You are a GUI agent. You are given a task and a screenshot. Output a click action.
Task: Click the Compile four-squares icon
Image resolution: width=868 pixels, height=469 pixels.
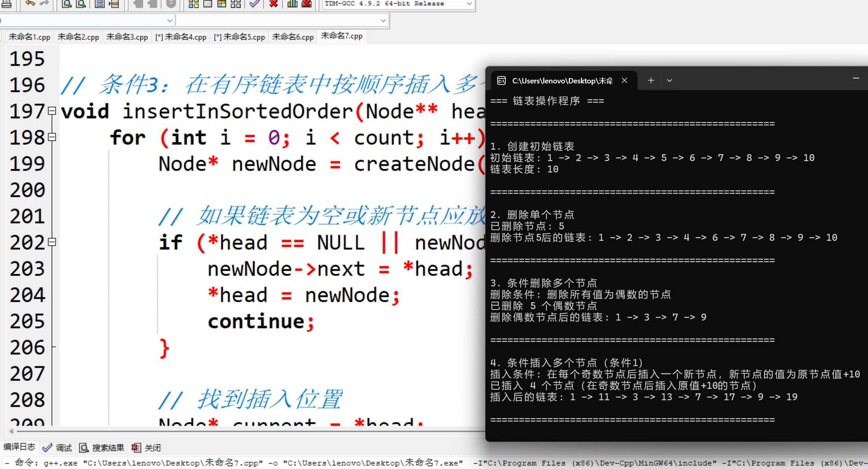tap(194, 4)
